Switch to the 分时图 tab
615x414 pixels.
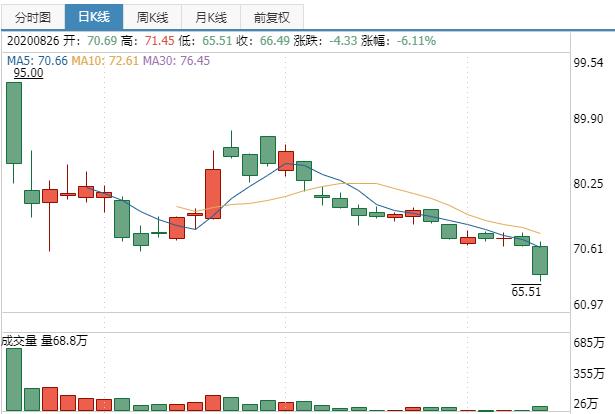click(x=33, y=17)
